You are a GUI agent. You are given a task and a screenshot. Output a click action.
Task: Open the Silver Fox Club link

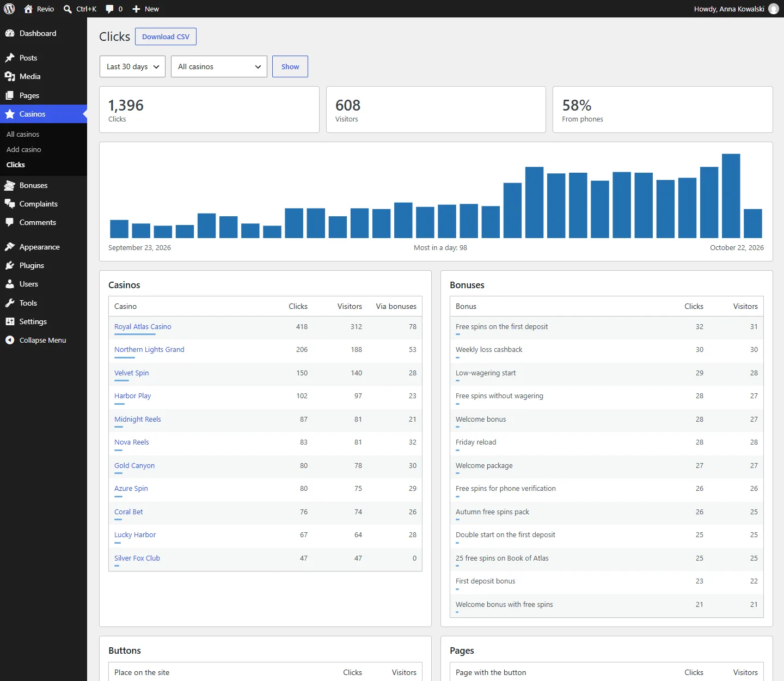coord(137,558)
